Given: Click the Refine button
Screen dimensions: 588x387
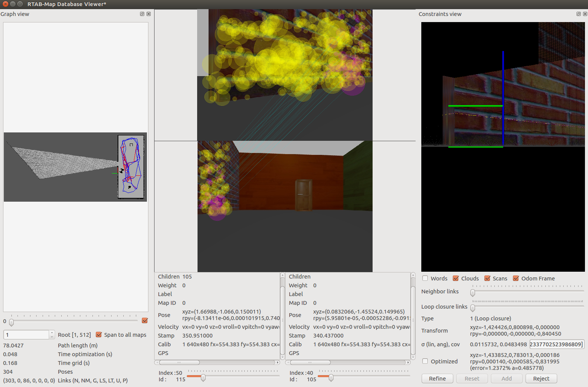Looking at the screenshot, I should [x=437, y=379].
